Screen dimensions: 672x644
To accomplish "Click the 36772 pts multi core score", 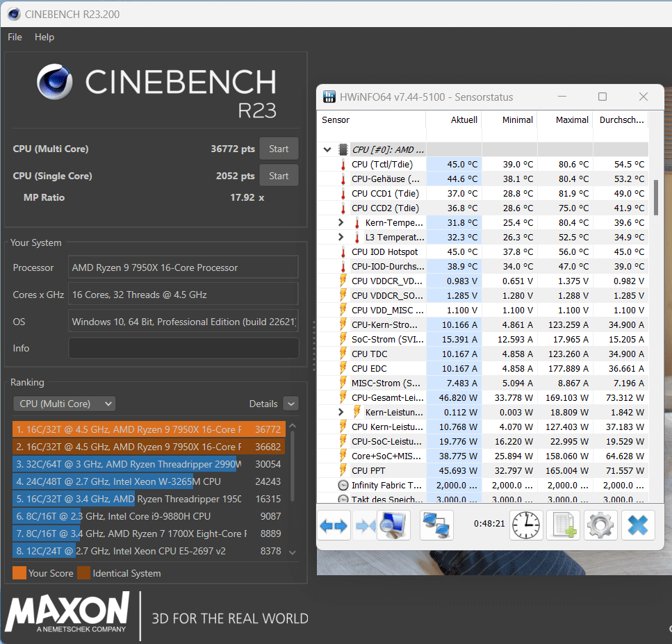I will click(x=233, y=149).
